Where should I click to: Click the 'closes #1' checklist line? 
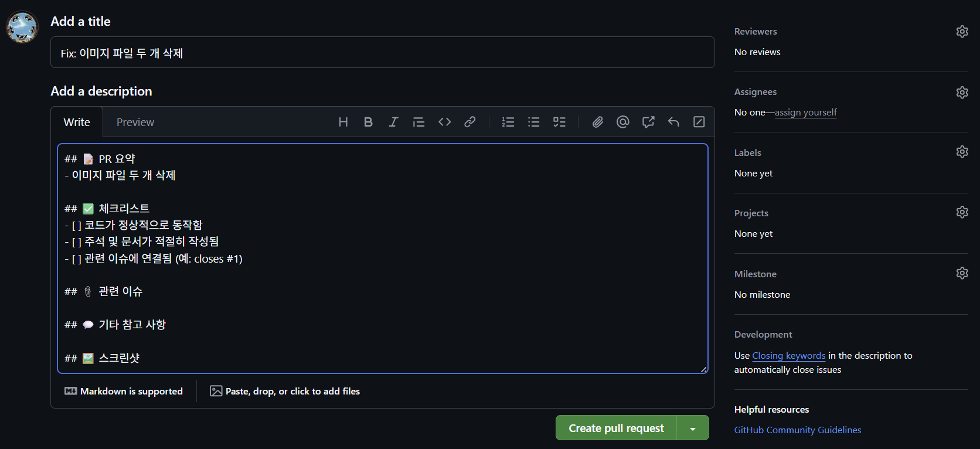click(154, 258)
